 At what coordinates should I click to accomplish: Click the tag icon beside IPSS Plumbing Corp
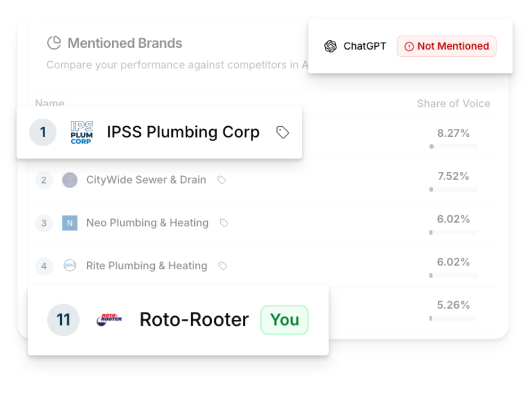pos(282,132)
